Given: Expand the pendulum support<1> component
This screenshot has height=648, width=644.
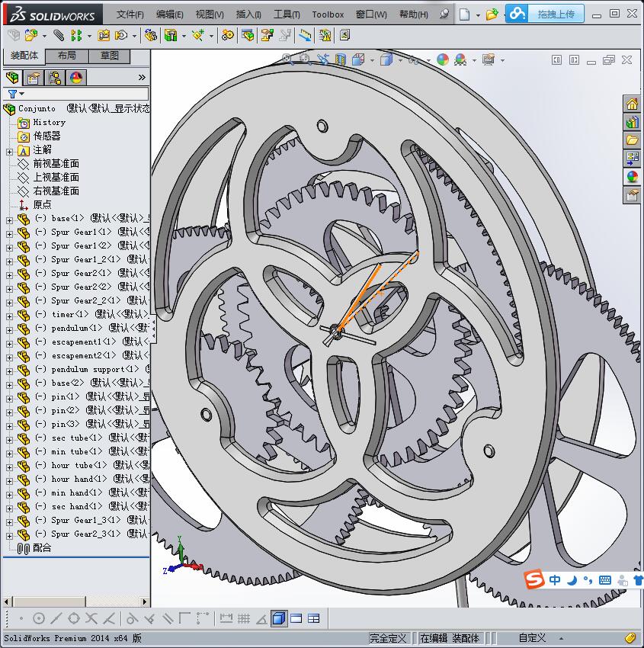Looking at the screenshot, I should coord(9,370).
